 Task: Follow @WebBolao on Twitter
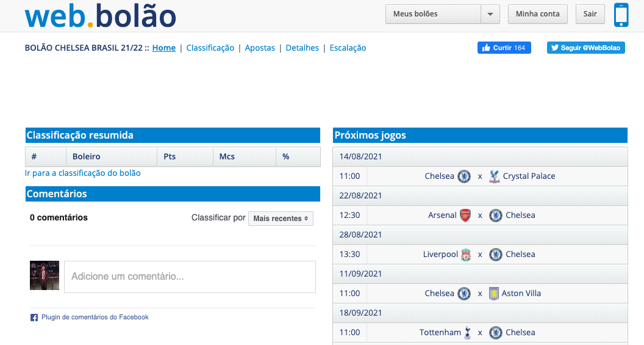pos(585,48)
